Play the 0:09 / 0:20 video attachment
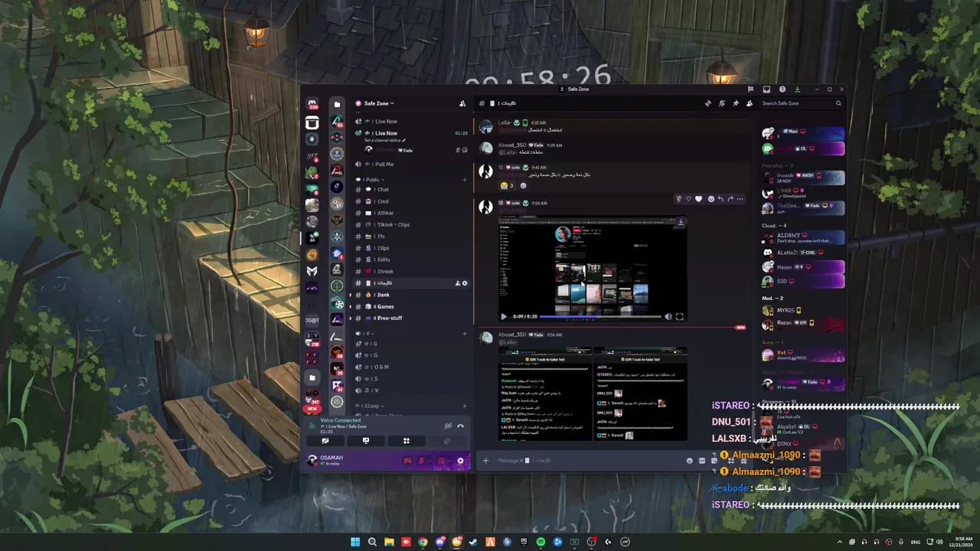This screenshot has width=980, height=551. pyautogui.click(x=504, y=316)
